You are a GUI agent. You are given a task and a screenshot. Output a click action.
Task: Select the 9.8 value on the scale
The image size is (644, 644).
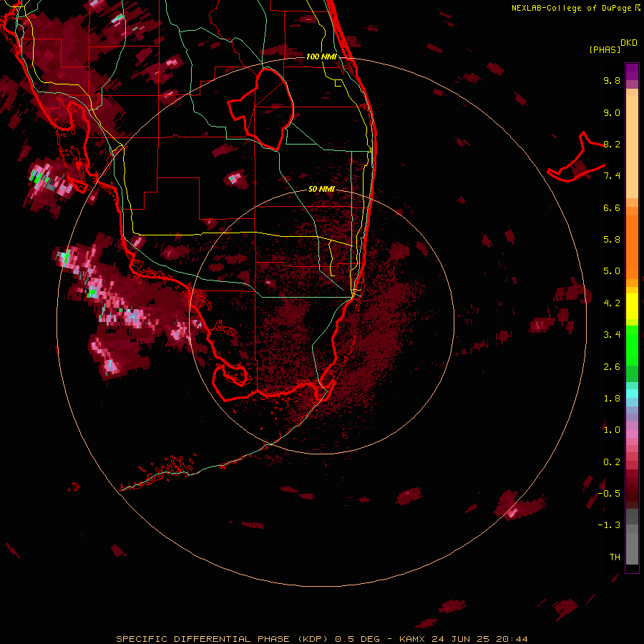612,80
